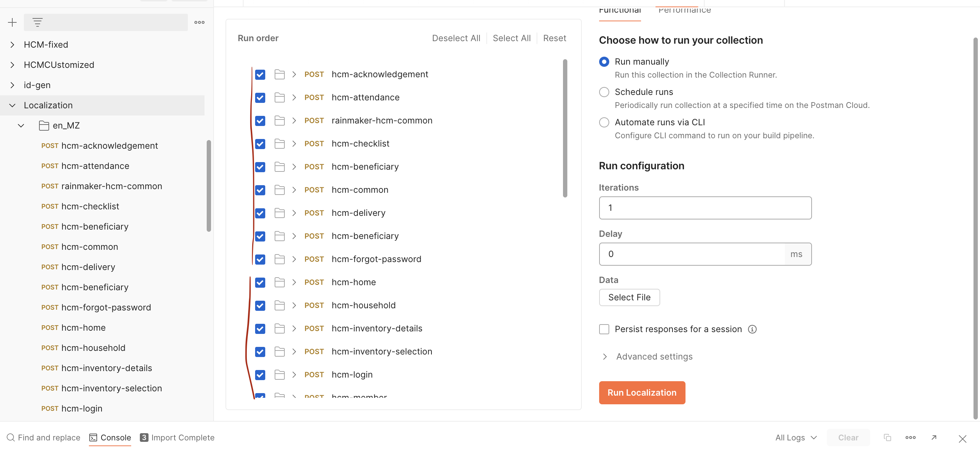Click info icon beside Persist responses for a session

pyautogui.click(x=752, y=329)
